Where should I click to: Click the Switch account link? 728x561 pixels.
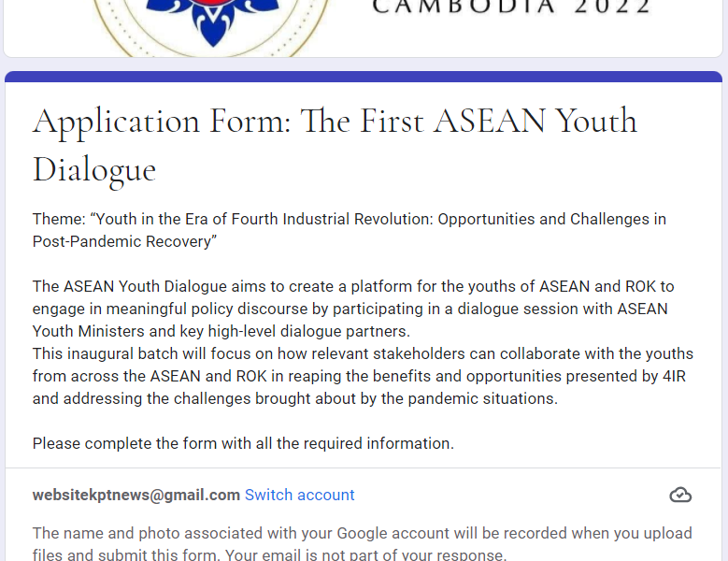[299, 495]
